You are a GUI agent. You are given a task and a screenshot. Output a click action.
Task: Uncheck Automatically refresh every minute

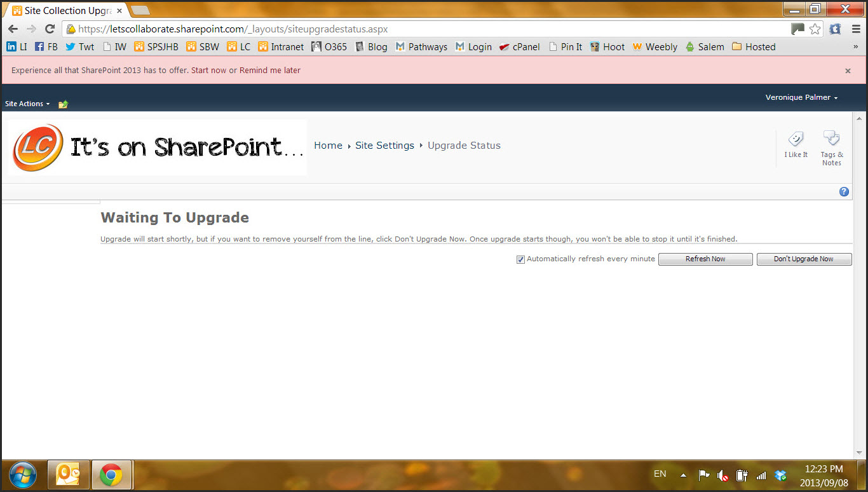[521, 259]
